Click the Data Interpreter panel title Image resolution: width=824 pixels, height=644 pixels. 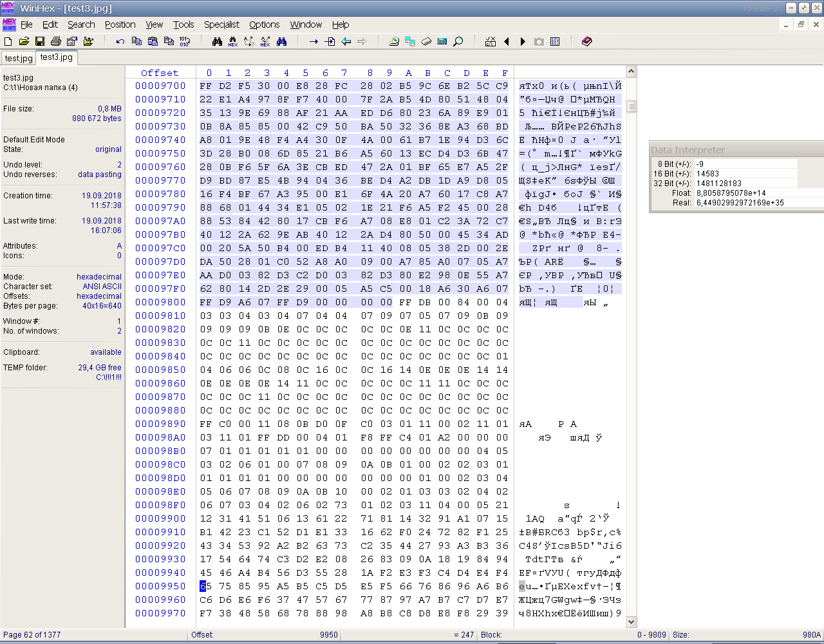(688, 150)
